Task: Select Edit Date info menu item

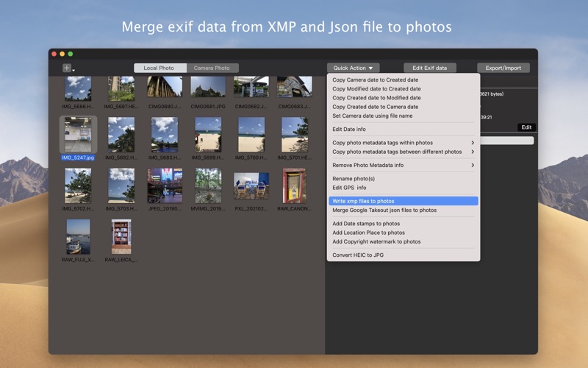Action: click(x=403, y=130)
